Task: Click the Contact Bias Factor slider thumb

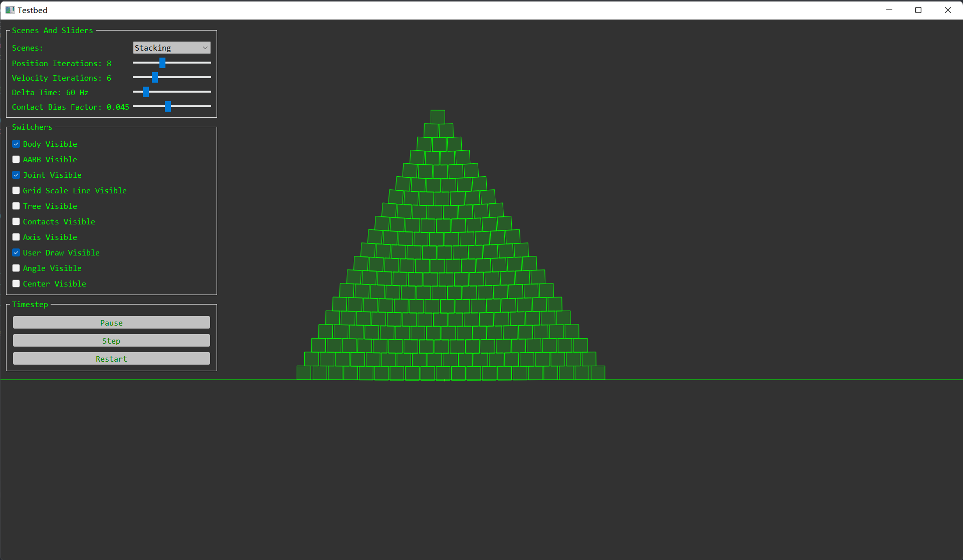Action: [168, 106]
